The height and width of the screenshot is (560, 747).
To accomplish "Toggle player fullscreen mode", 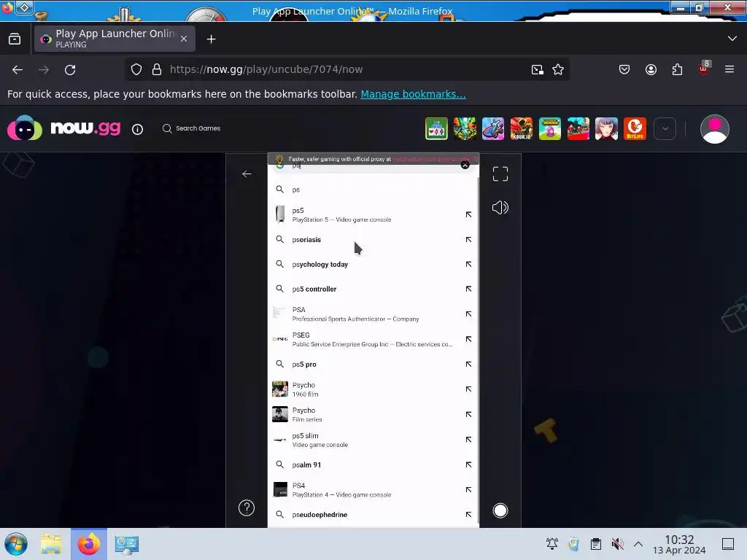I will point(500,174).
